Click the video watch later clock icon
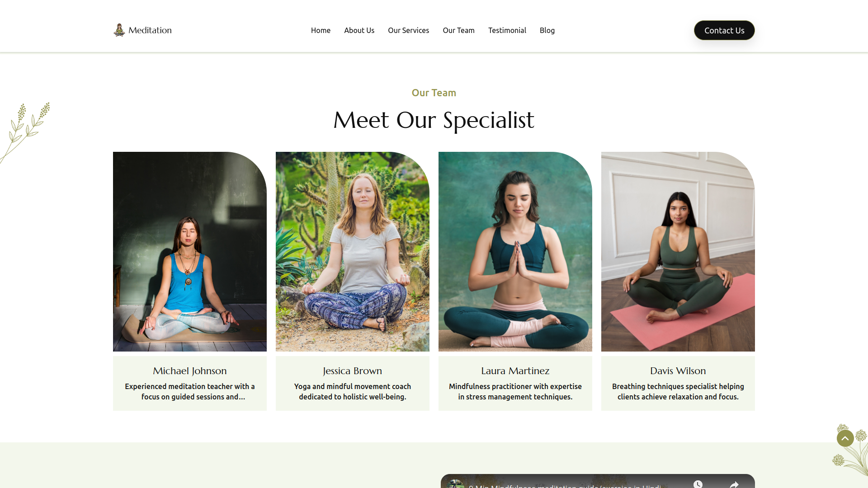The image size is (868, 488). (x=698, y=484)
